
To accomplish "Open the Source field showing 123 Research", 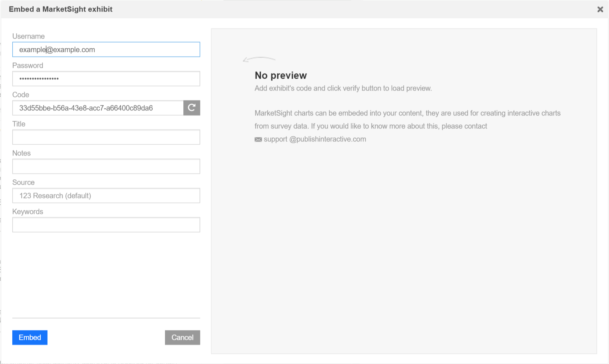I will point(106,196).
